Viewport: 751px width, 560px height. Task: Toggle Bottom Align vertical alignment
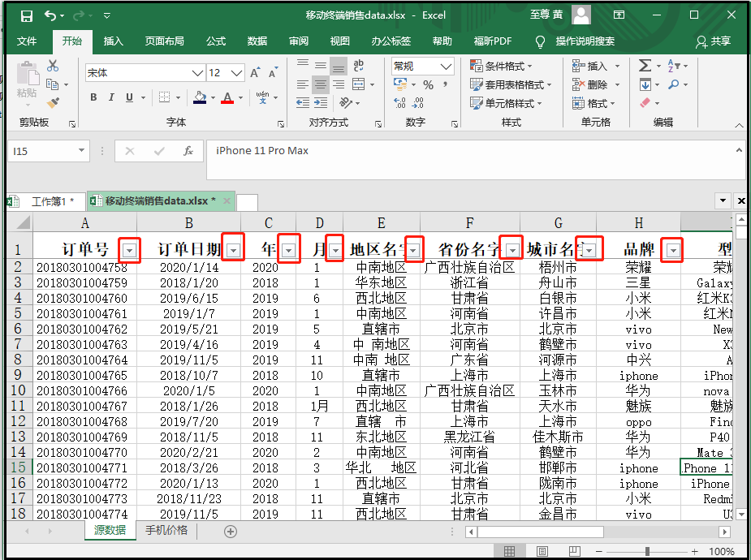point(339,66)
